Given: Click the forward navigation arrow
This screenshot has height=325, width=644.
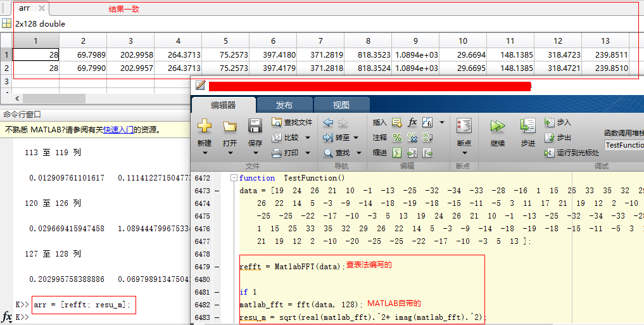Looking at the screenshot, I should pos(343,122).
